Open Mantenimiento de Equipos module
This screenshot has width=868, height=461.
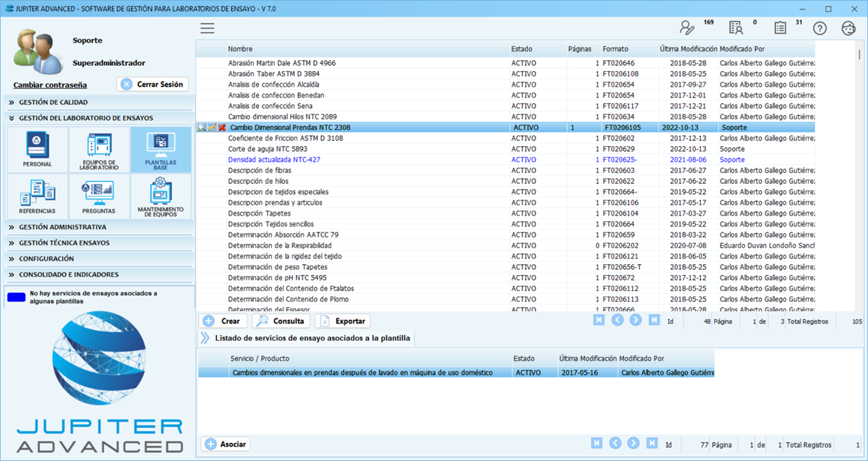click(161, 196)
